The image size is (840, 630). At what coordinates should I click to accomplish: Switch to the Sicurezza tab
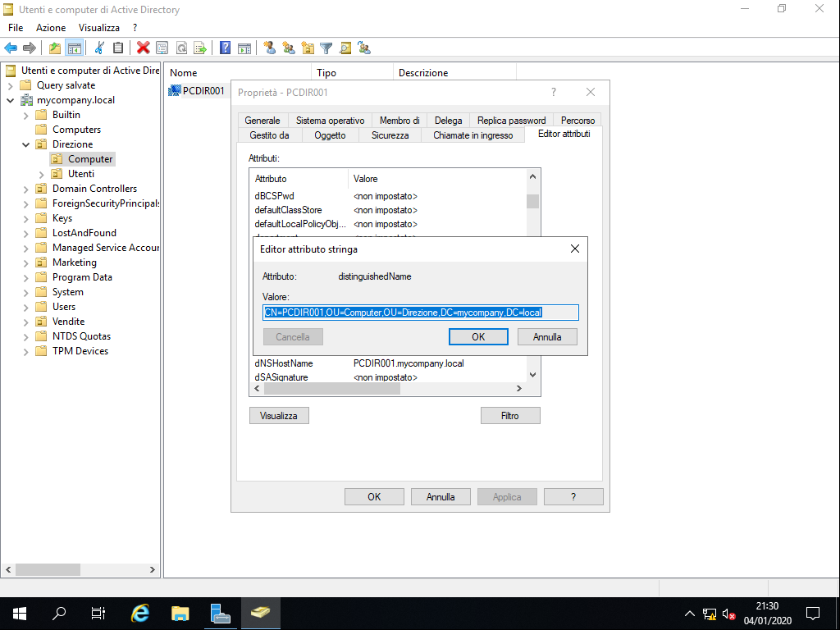coord(390,135)
